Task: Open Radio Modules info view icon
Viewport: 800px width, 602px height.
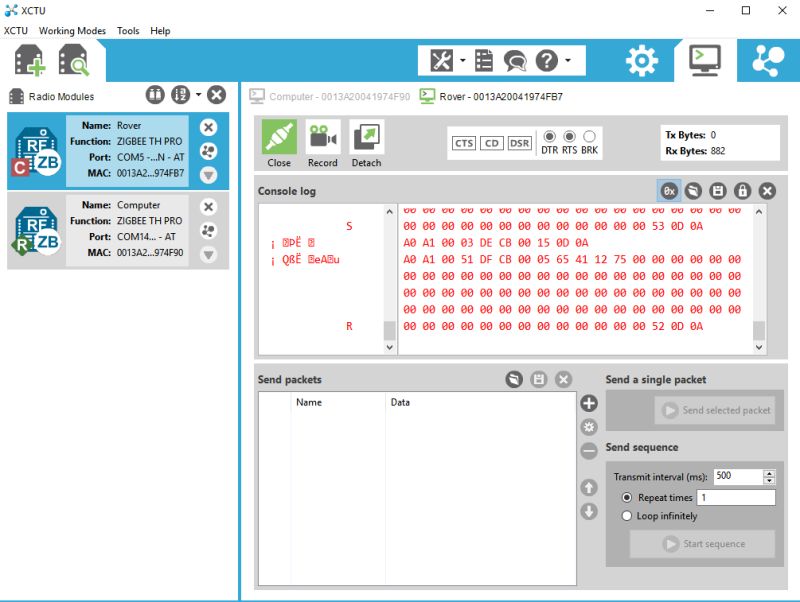Action: point(155,95)
